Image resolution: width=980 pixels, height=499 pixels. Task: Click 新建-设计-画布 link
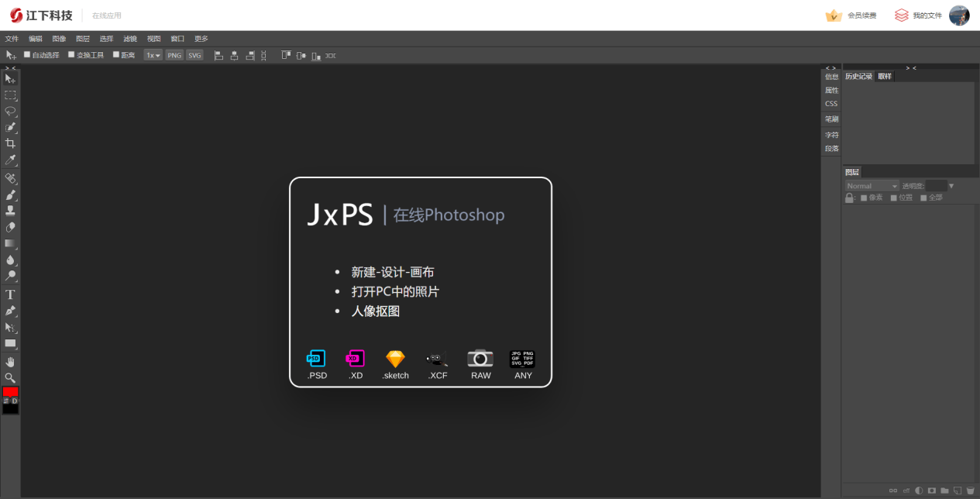tap(393, 272)
